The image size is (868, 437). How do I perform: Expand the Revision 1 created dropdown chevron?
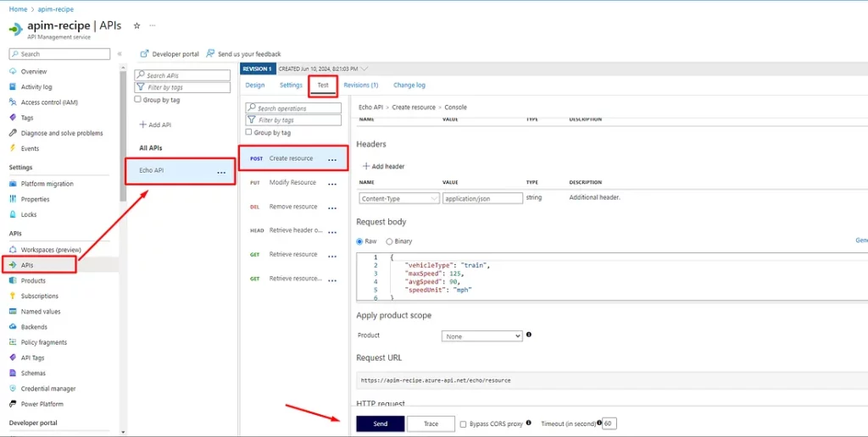coord(364,69)
